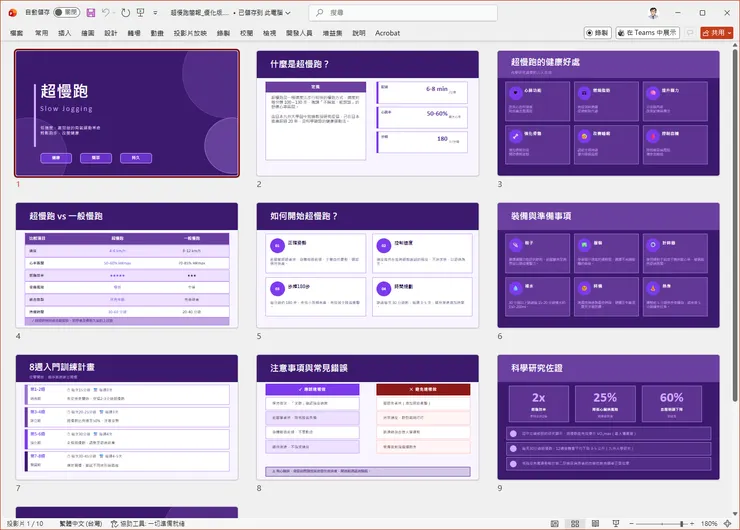Click the 搜尋 search box
Image resolution: width=740 pixels, height=530 pixels.
(403, 13)
